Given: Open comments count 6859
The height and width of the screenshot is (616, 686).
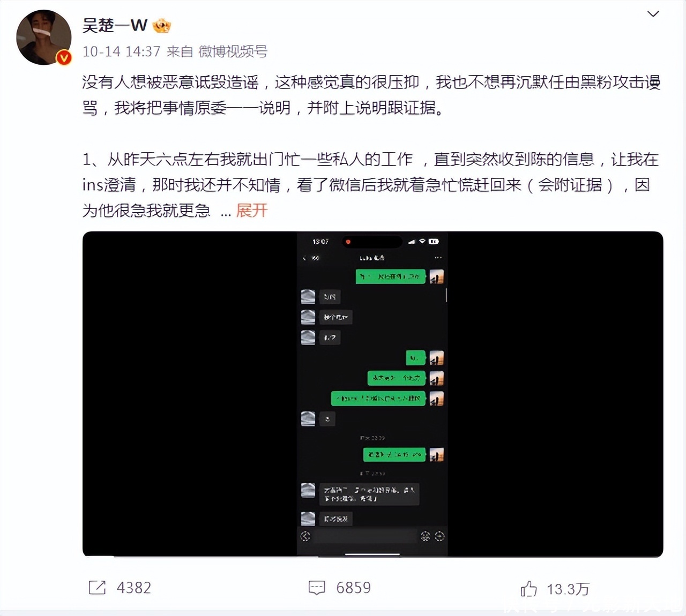Looking at the screenshot, I should coord(353,588).
